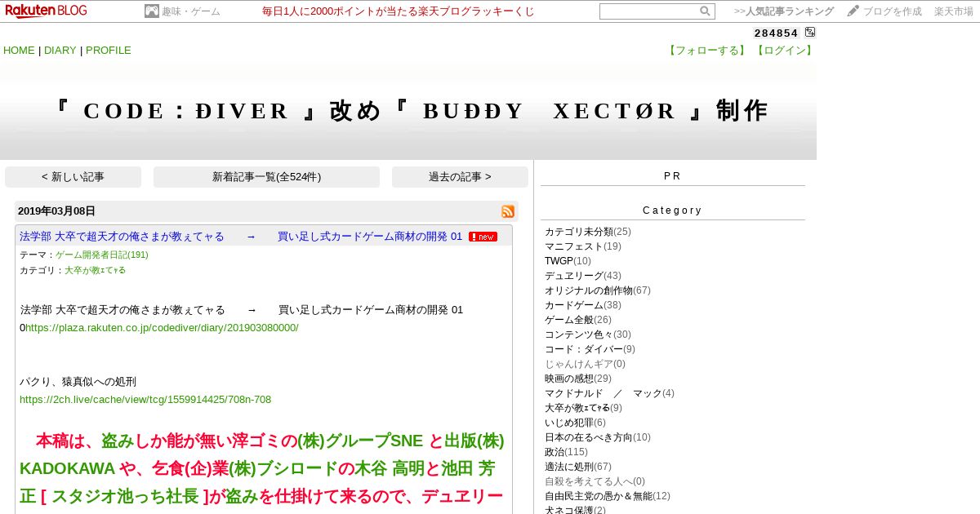980x514 pixels.
Task: Open the 大卒が教ェてゃる category link under the title
Action: tap(96, 271)
